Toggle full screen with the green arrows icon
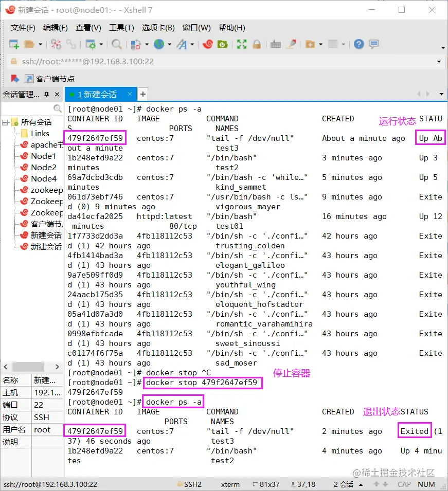Image resolution: width=448 pixels, height=491 pixels. (242, 45)
